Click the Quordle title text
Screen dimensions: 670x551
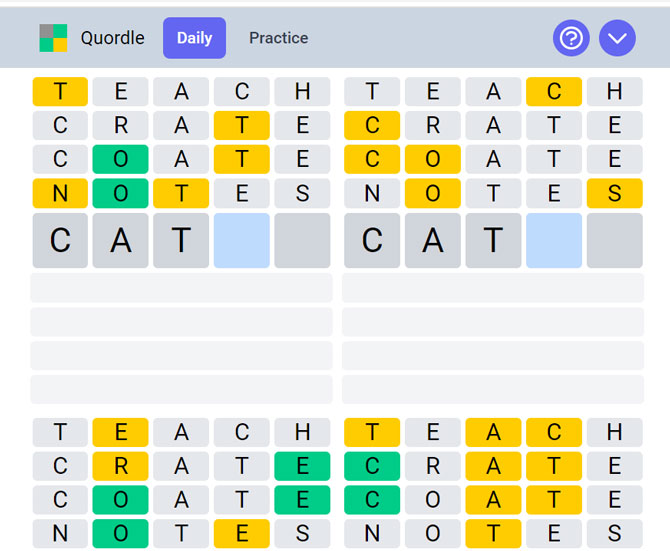point(112,38)
